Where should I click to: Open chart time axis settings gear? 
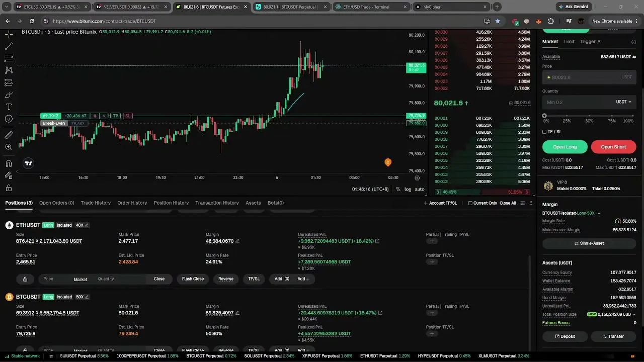[x=417, y=178]
